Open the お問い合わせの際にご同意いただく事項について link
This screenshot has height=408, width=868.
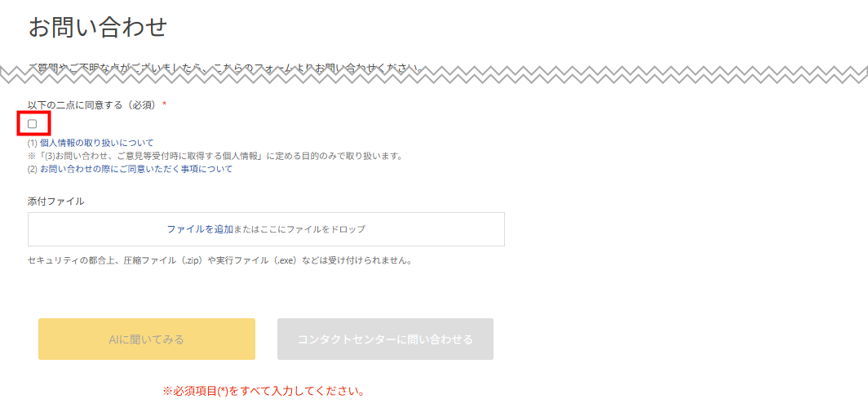135,169
